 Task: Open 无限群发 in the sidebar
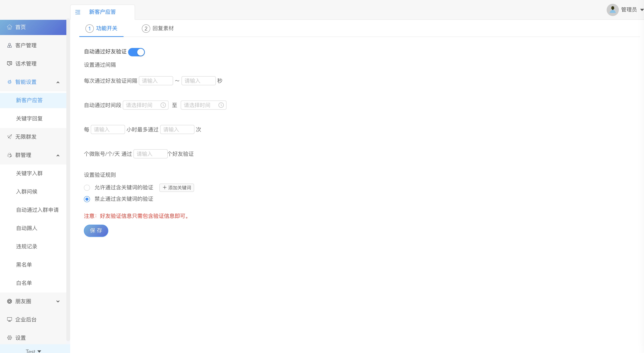pos(33,137)
